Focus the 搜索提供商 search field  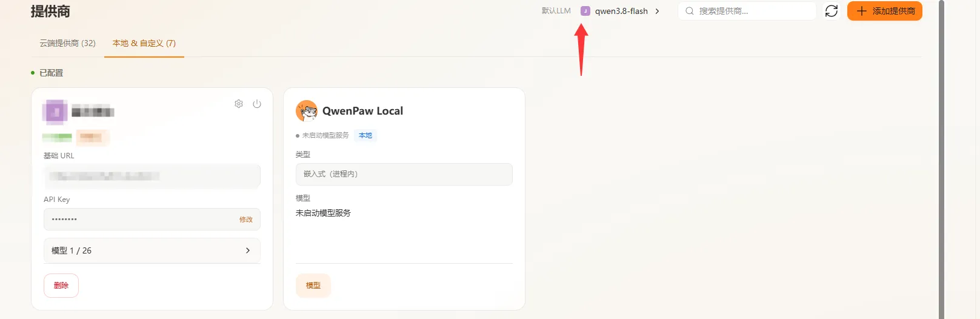point(747,11)
